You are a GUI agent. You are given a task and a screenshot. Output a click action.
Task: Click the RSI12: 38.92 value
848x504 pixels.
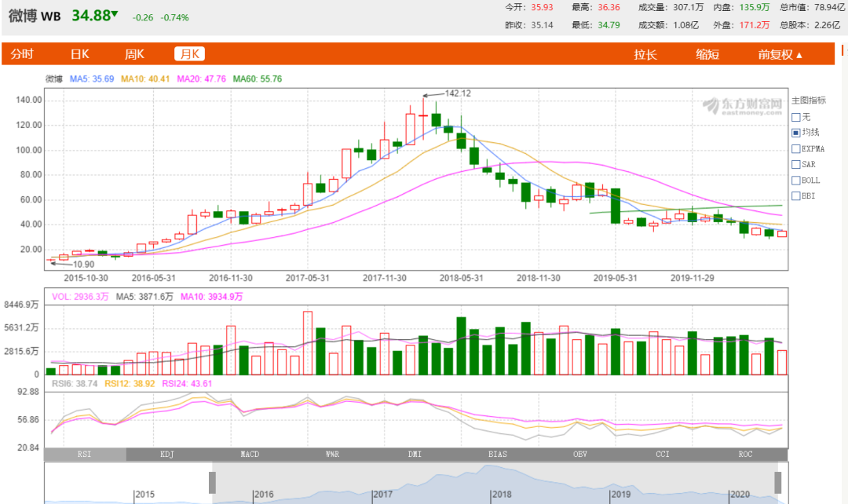[130, 384]
